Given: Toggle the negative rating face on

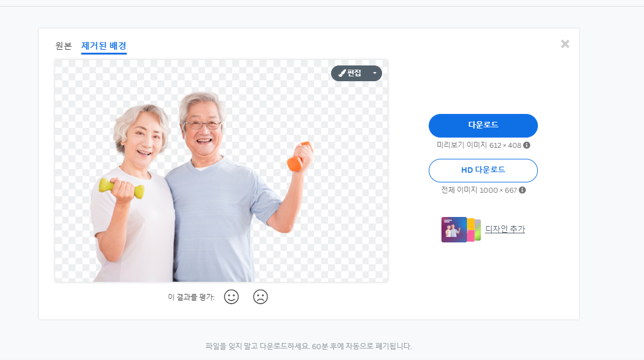Looking at the screenshot, I should pos(261,297).
